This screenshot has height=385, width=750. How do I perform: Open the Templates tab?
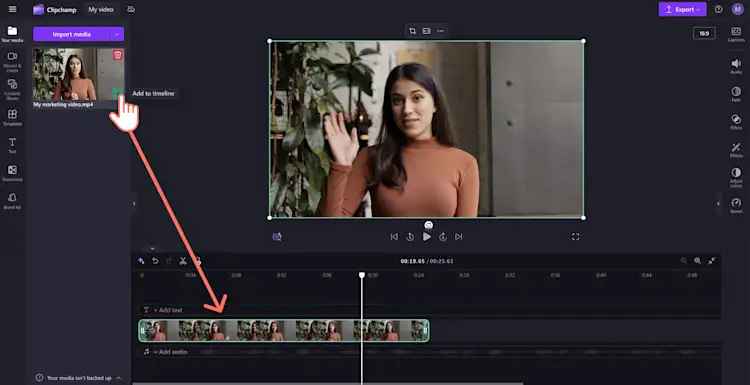(12, 118)
